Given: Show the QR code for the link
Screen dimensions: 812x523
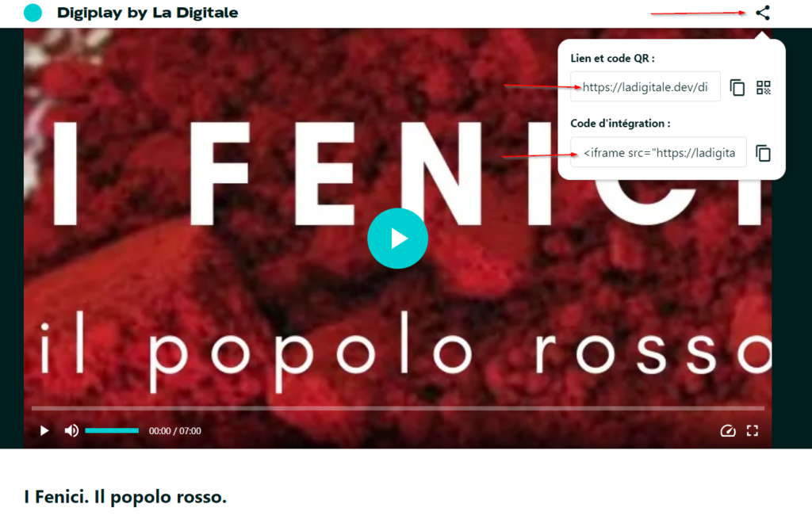Looking at the screenshot, I should pos(764,87).
